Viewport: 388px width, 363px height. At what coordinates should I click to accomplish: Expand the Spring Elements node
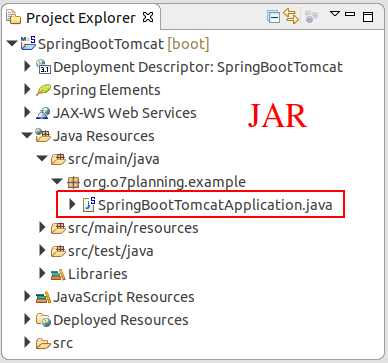(27, 90)
